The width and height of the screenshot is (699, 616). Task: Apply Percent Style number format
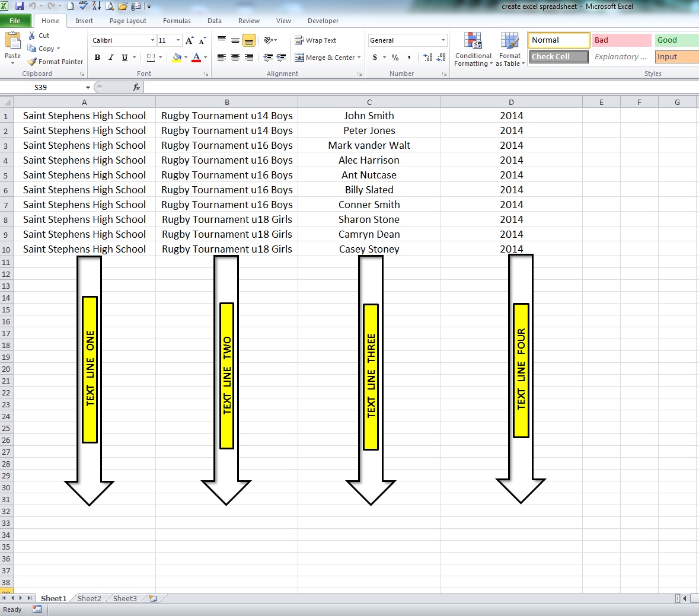394,58
